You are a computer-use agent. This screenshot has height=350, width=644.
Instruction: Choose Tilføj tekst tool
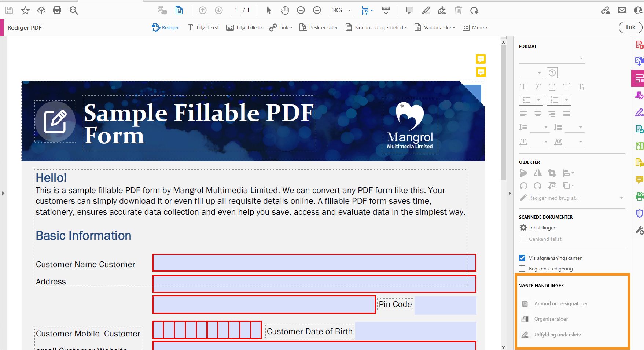tap(203, 27)
